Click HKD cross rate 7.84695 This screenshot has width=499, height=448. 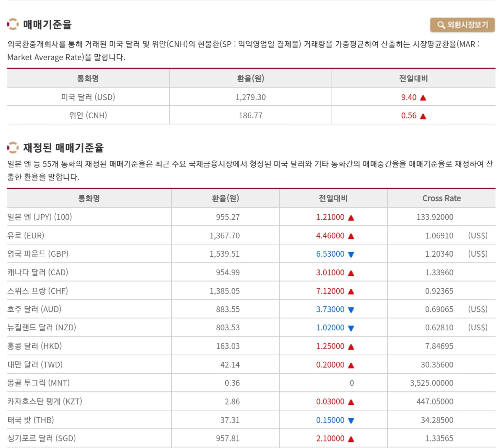[x=439, y=346]
